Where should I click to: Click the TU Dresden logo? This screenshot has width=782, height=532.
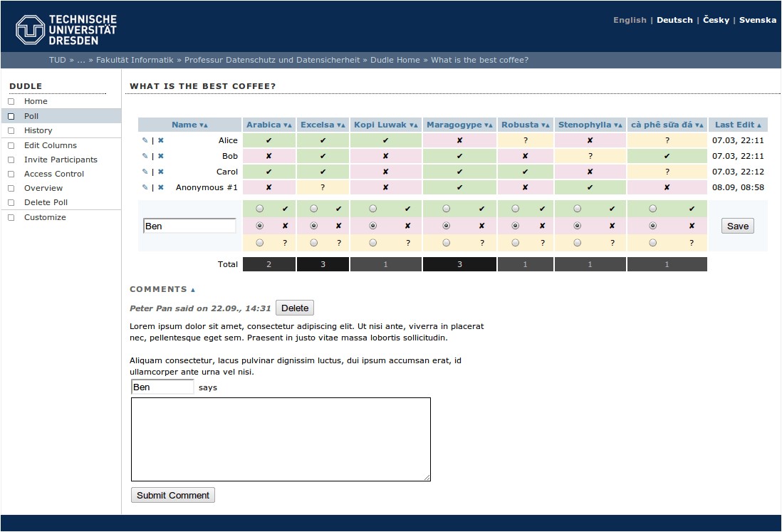66,29
